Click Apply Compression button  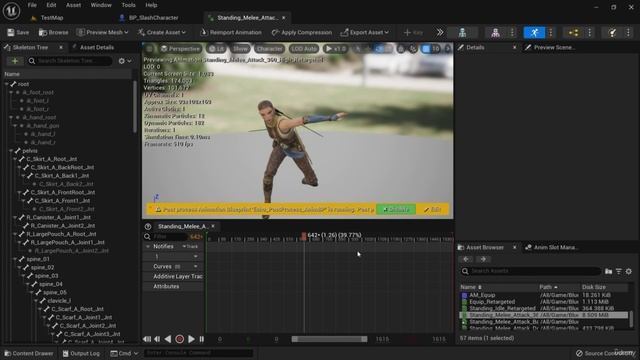(302, 32)
